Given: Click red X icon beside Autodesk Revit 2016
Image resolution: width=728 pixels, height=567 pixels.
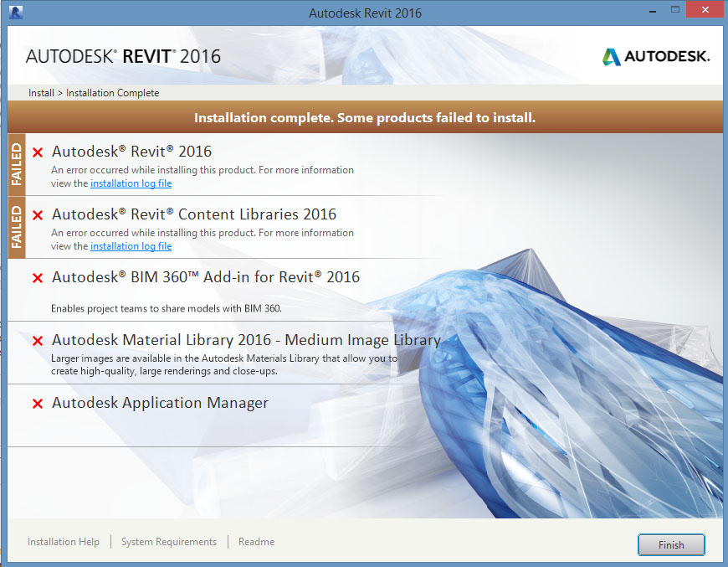Looking at the screenshot, I should 38,152.
